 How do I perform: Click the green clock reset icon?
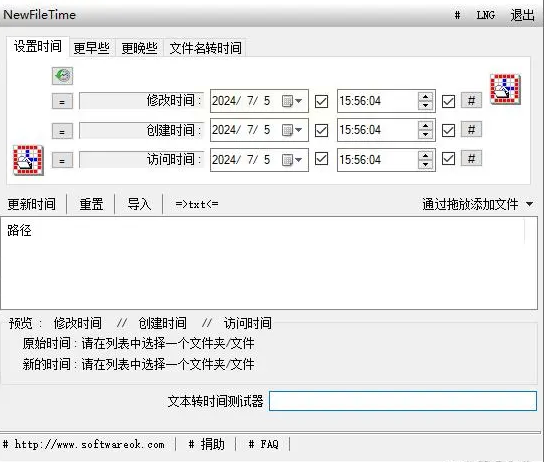62,76
